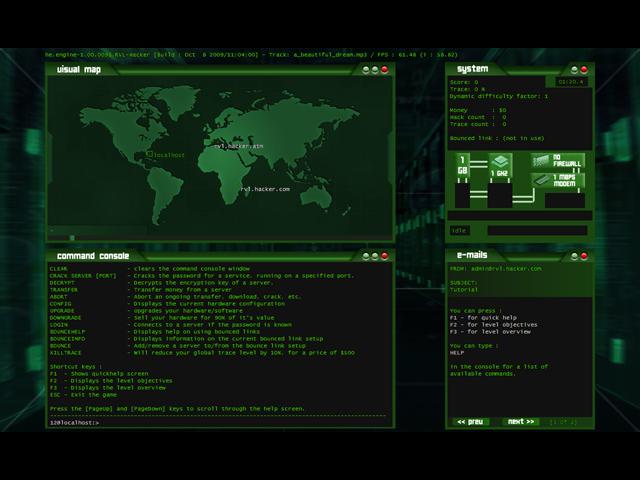This screenshot has width=640, height=480.
Task: Click the Tutorial e-mail subject
Action: click(x=464, y=290)
